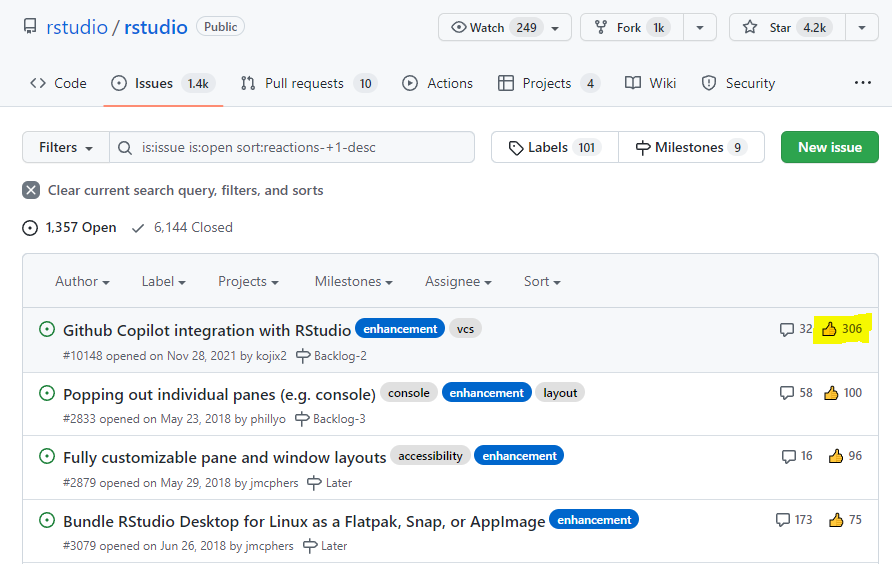The height and width of the screenshot is (564, 892).
Task: Click enhancement label on Copilot issue
Action: pyautogui.click(x=400, y=329)
